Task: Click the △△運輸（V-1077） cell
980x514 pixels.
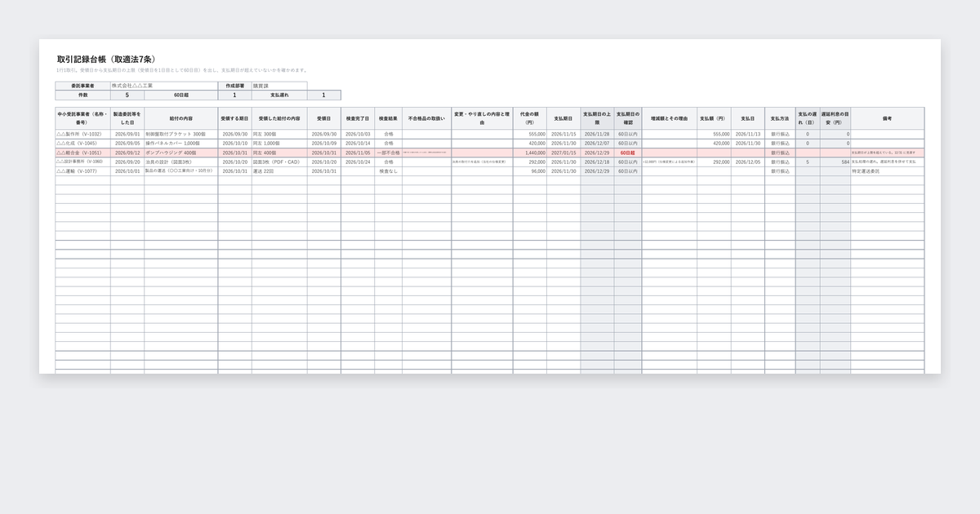Action: click(x=83, y=171)
